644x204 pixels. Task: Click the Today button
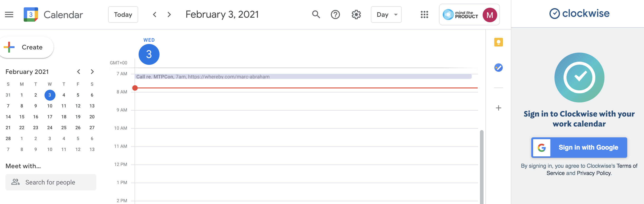[123, 15]
